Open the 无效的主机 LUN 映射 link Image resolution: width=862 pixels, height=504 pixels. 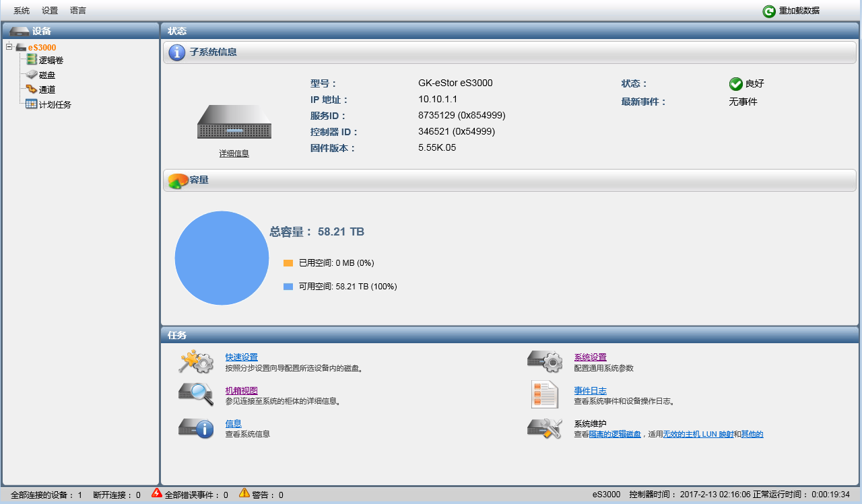(698, 435)
